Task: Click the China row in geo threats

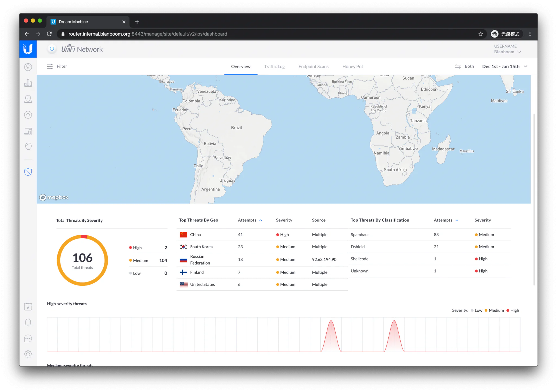Action: tap(195, 235)
